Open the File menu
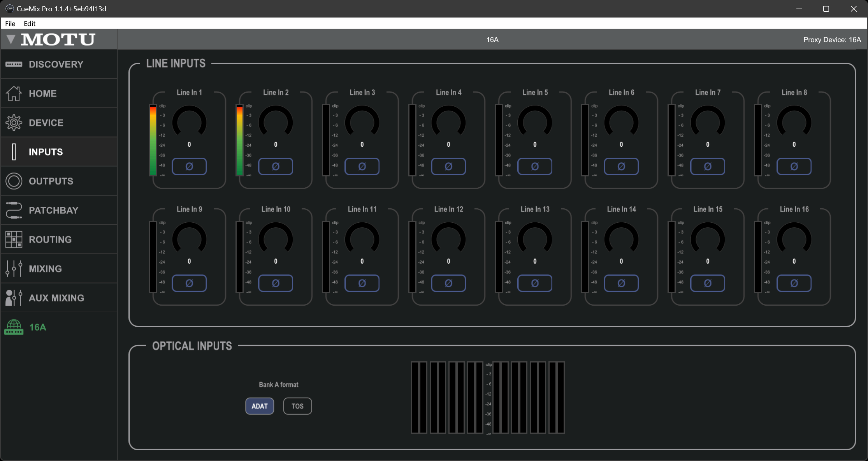This screenshot has height=461, width=868. 10,23
